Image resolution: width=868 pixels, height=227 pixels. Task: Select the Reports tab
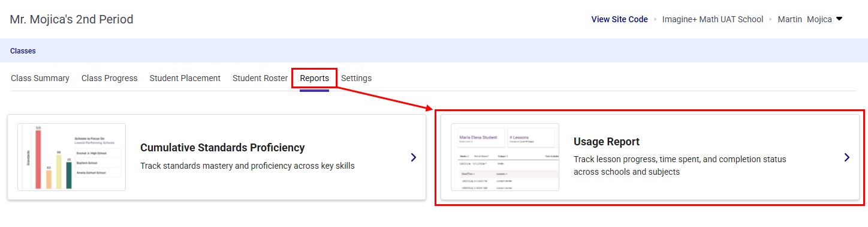[x=315, y=78]
